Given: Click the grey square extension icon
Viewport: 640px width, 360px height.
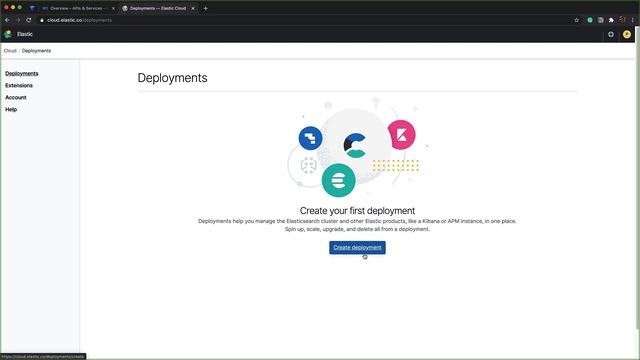Looking at the screenshot, I should [600, 20].
